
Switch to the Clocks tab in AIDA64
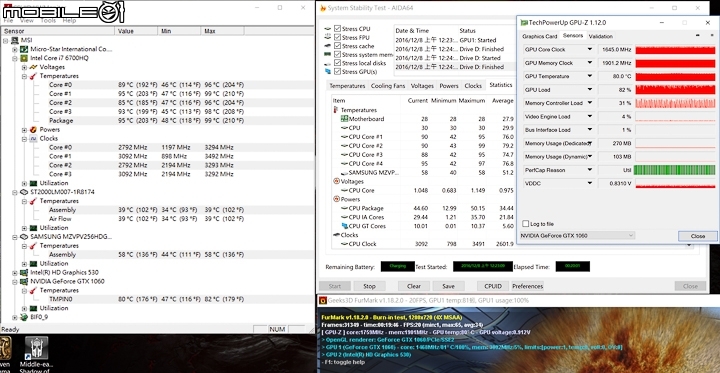pos(472,86)
